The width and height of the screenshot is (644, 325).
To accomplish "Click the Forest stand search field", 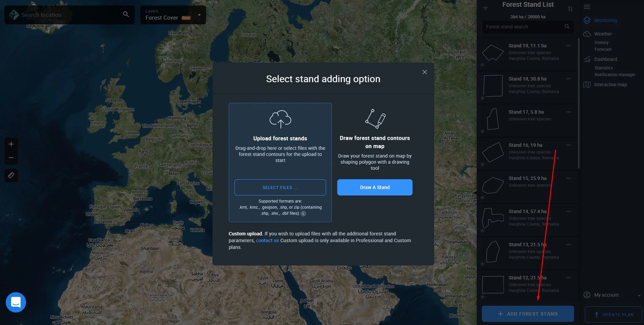I will coord(524,27).
